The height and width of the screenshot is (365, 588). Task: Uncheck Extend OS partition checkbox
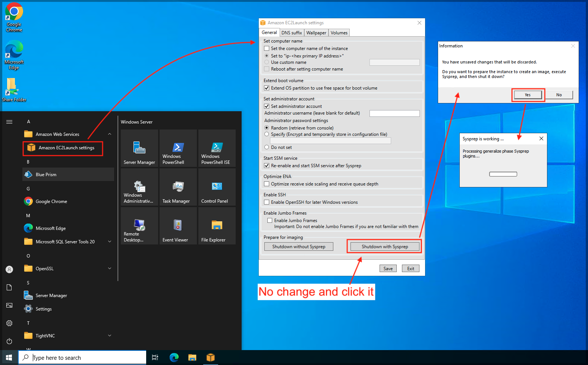[267, 88]
